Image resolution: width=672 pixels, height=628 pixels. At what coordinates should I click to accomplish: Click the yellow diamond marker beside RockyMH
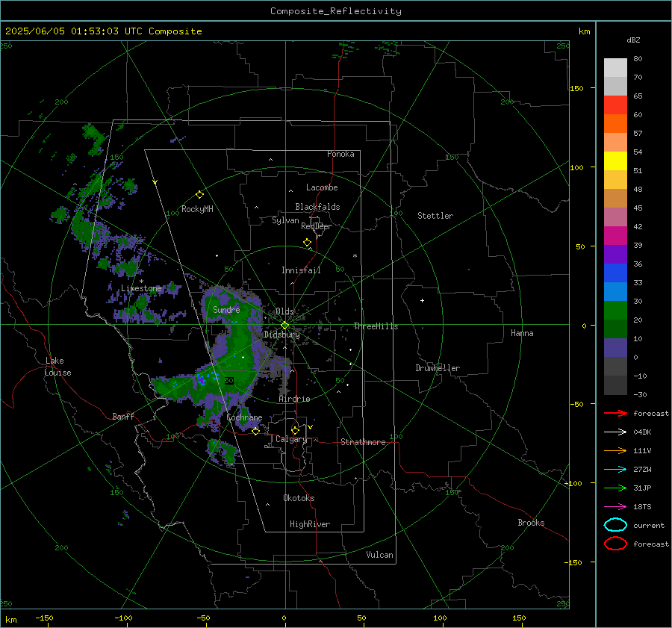(199, 195)
